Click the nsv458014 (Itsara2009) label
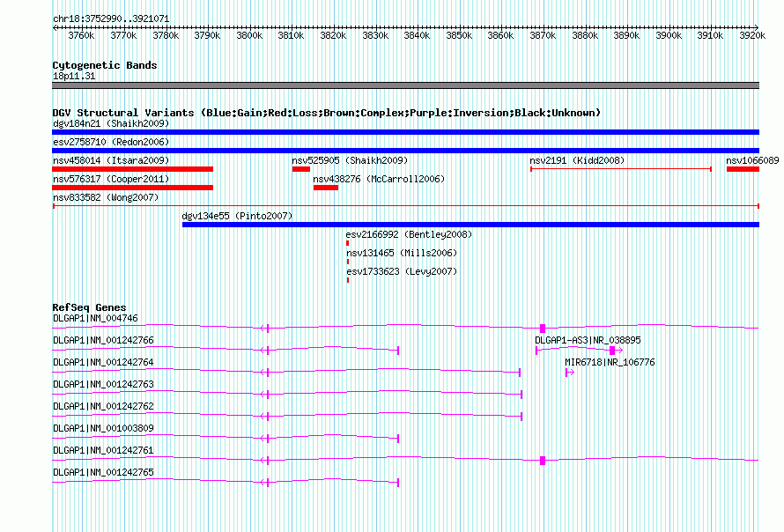 (111, 160)
